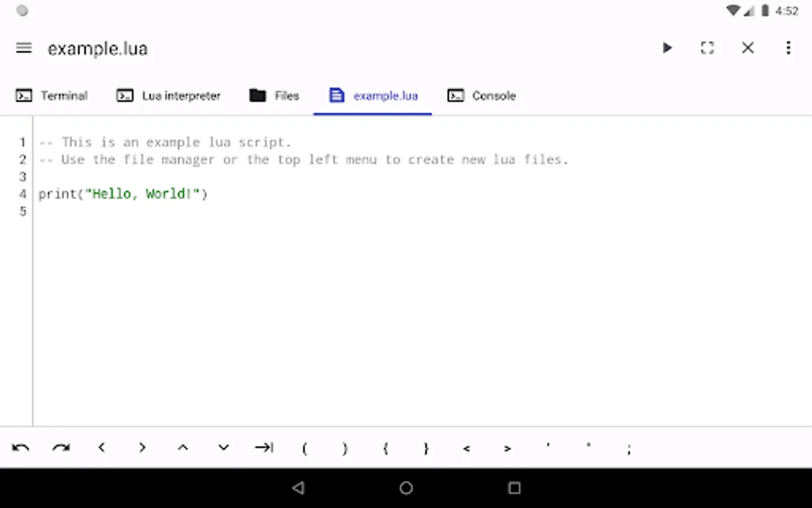The height and width of the screenshot is (508, 812).
Task: Move cursor up with caret key
Action: pos(183,448)
